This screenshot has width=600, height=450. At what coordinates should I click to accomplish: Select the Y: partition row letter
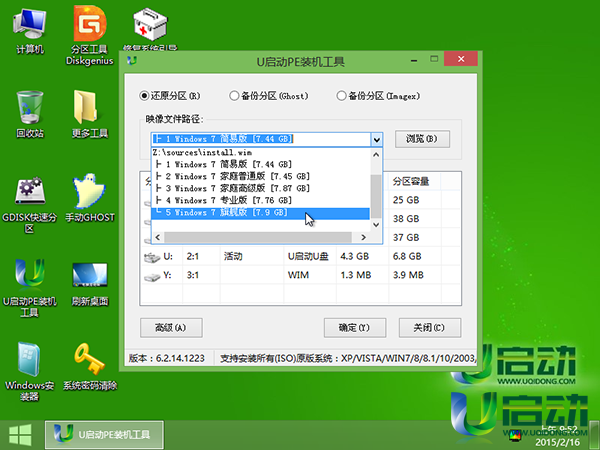(x=168, y=275)
